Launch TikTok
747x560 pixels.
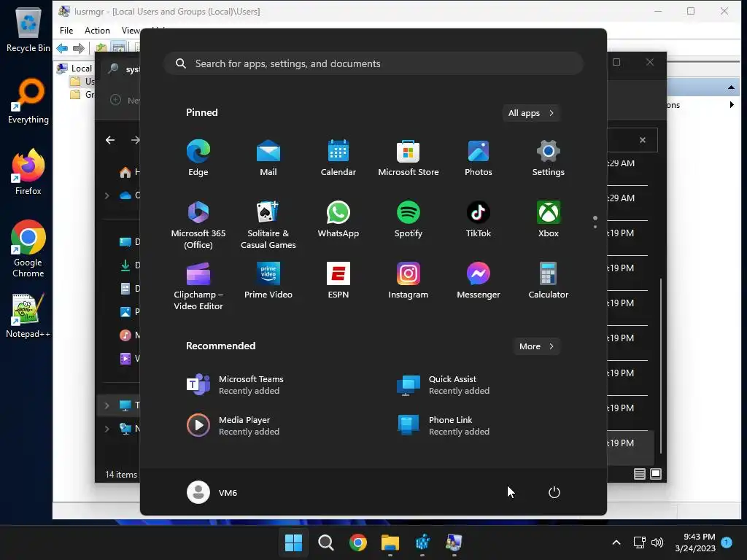(x=479, y=219)
